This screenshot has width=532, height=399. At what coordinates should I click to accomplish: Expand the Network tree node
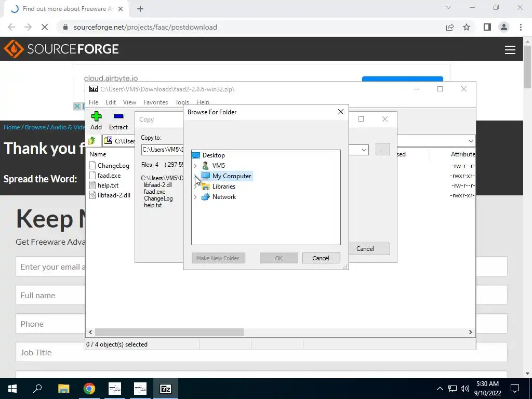pos(195,197)
